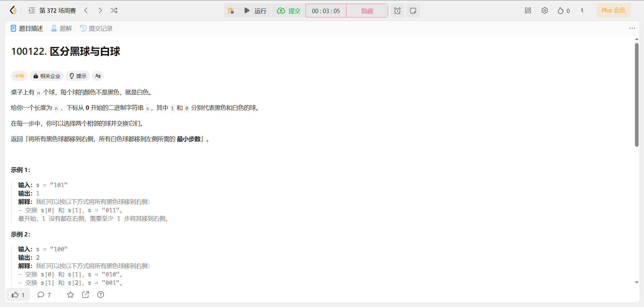Screen dimensions: 644x307
Task: Switch to 题解 tab
Action: (x=61, y=29)
